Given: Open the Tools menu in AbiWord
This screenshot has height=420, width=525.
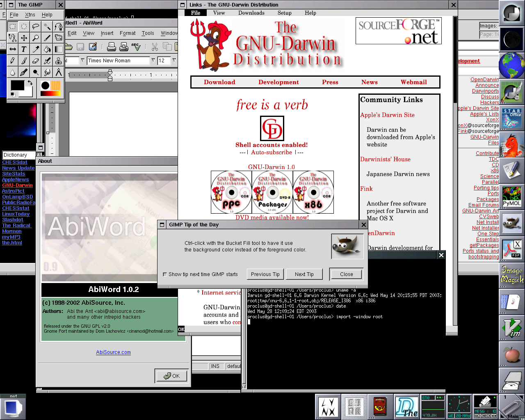Looking at the screenshot, I should [x=148, y=33].
